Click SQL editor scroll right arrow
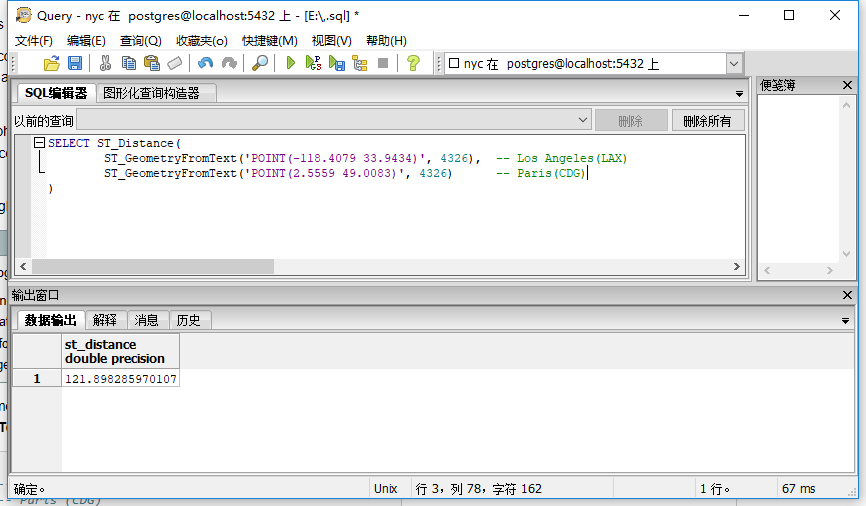 coord(736,266)
